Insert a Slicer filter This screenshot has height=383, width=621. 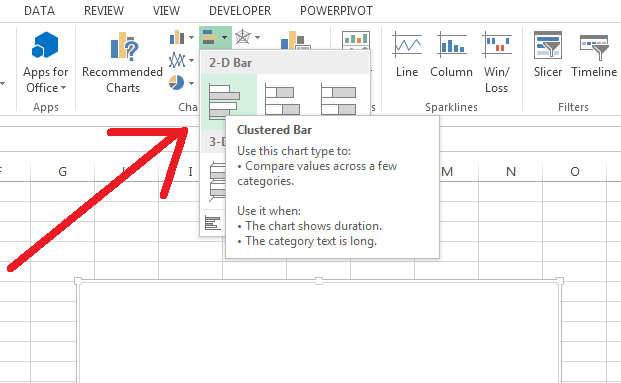click(x=548, y=55)
